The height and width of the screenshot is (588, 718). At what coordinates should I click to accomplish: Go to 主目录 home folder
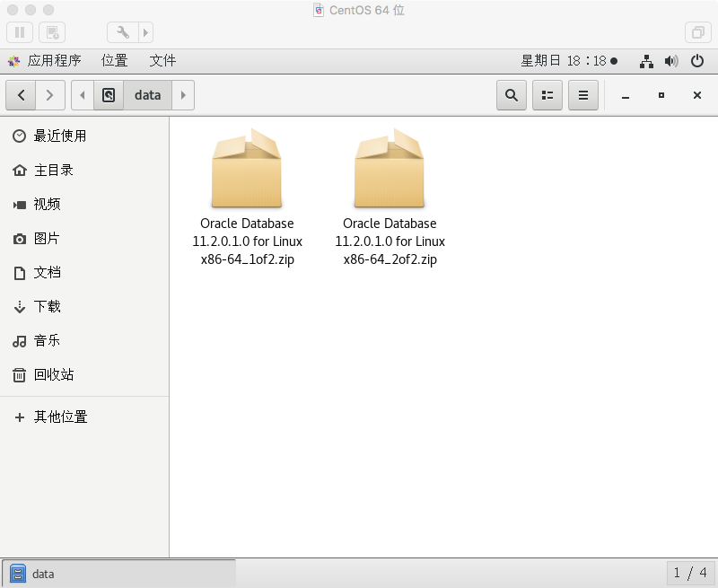click(84, 171)
